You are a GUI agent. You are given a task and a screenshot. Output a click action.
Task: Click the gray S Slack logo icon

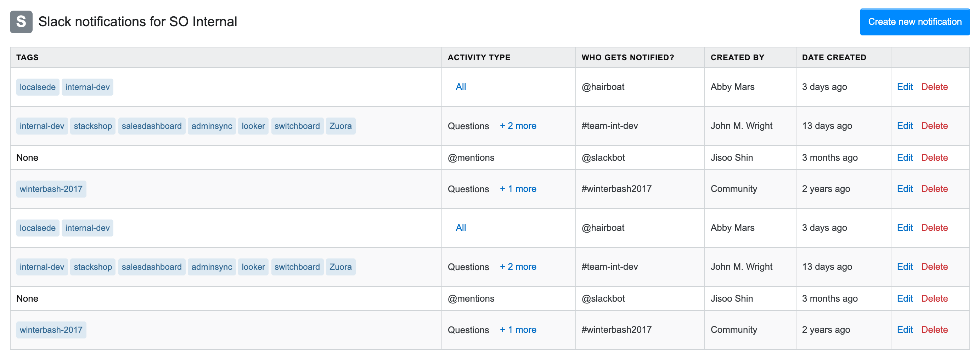21,22
